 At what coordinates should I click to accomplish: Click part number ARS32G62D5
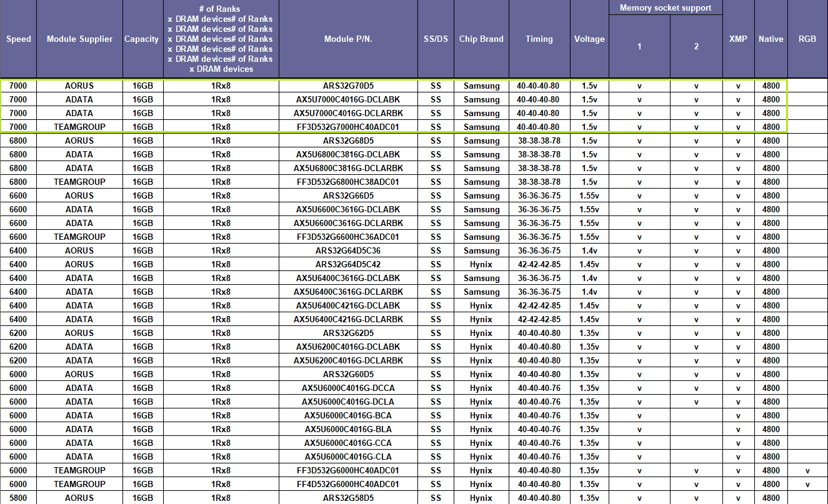tap(348, 333)
